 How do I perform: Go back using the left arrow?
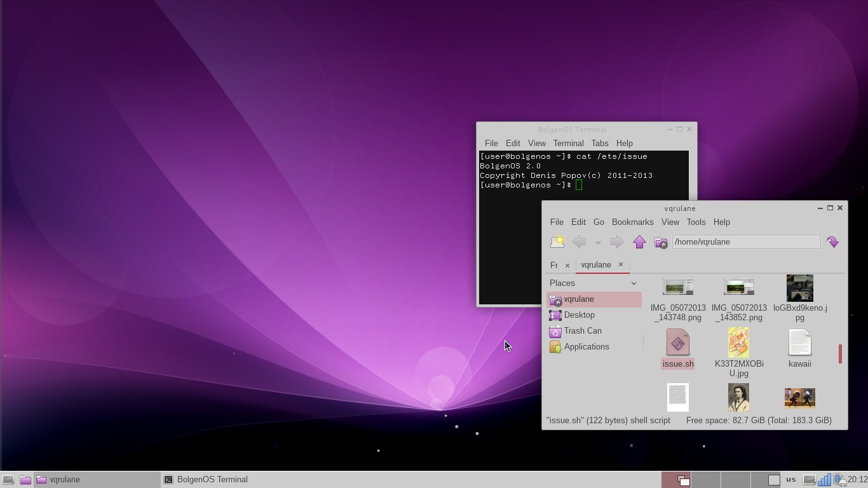579,242
